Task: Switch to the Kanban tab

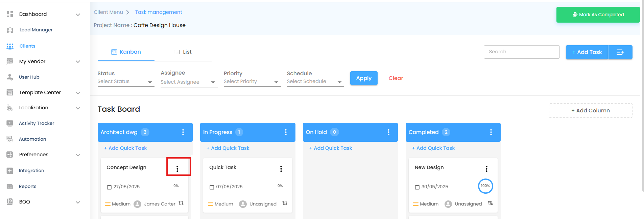Action: 126,52
